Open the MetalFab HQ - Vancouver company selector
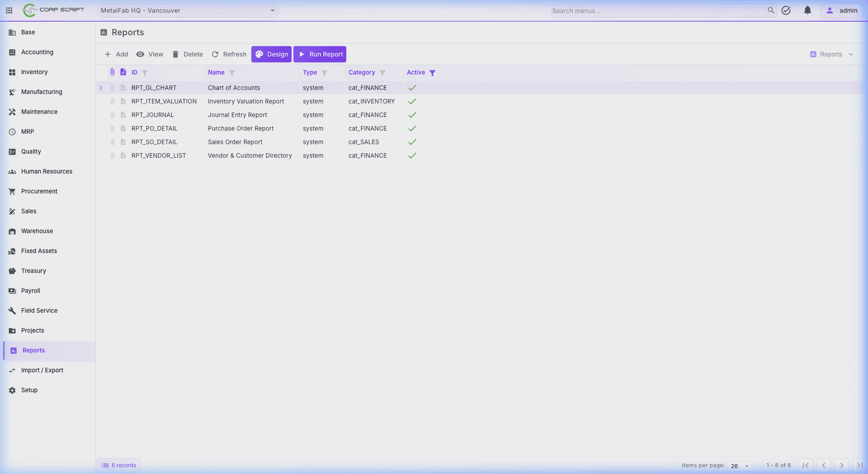This screenshot has width=868, height=474. pyautogui.click(x=188, y=10)
